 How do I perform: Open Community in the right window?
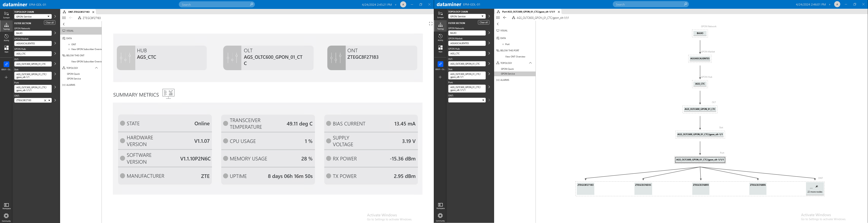click(x=440, y=217)
